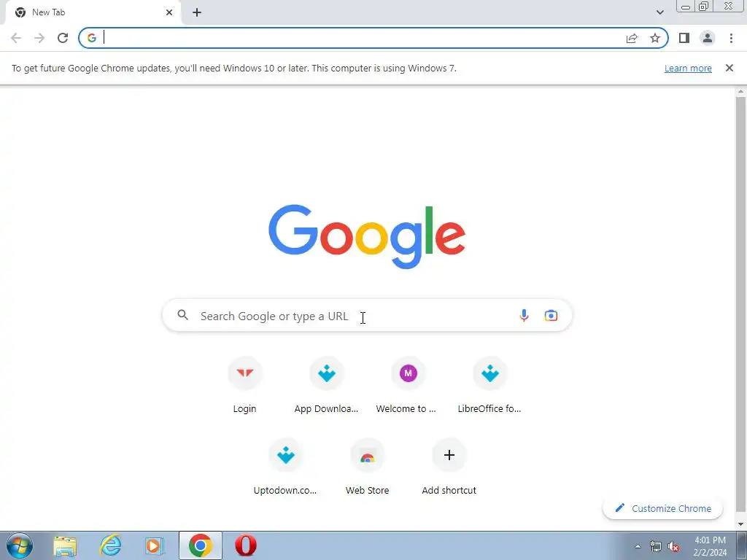Image resolution: width=747 pixels, height=560 pixels.
Task: Click the Learn more link
Action: click(x=688, y=68)
